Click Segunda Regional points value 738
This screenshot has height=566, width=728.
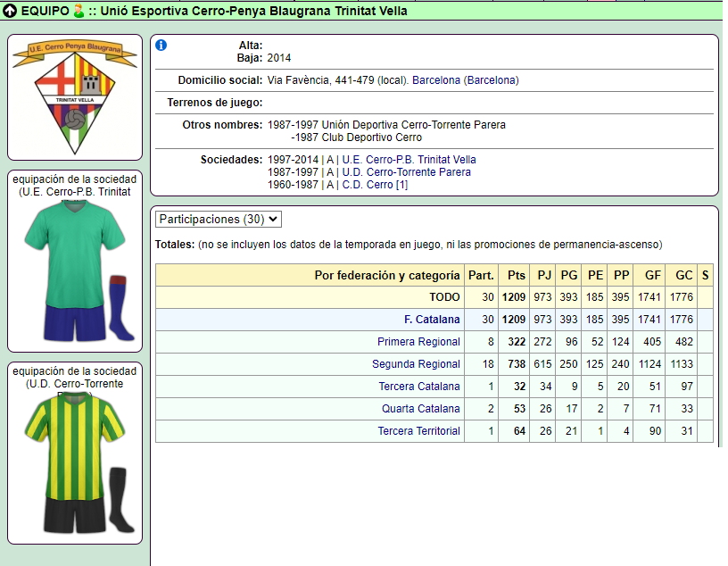coord(517,364)
